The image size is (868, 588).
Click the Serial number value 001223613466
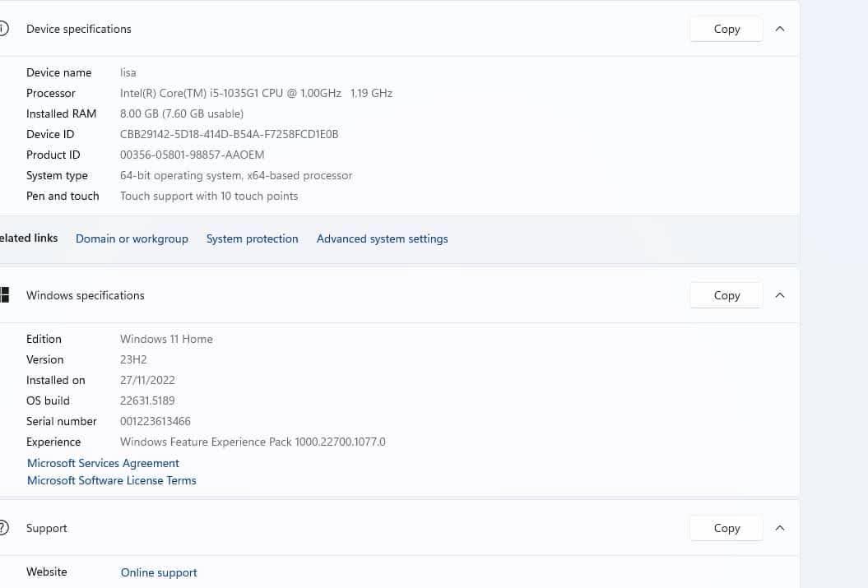point(155,421)
